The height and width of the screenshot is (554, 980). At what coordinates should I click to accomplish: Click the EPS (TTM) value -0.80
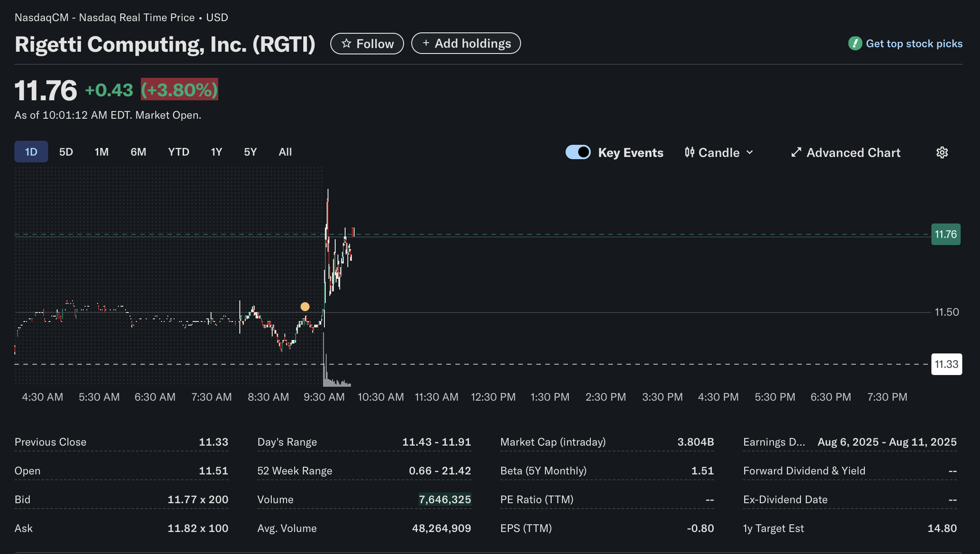[700, 528]
